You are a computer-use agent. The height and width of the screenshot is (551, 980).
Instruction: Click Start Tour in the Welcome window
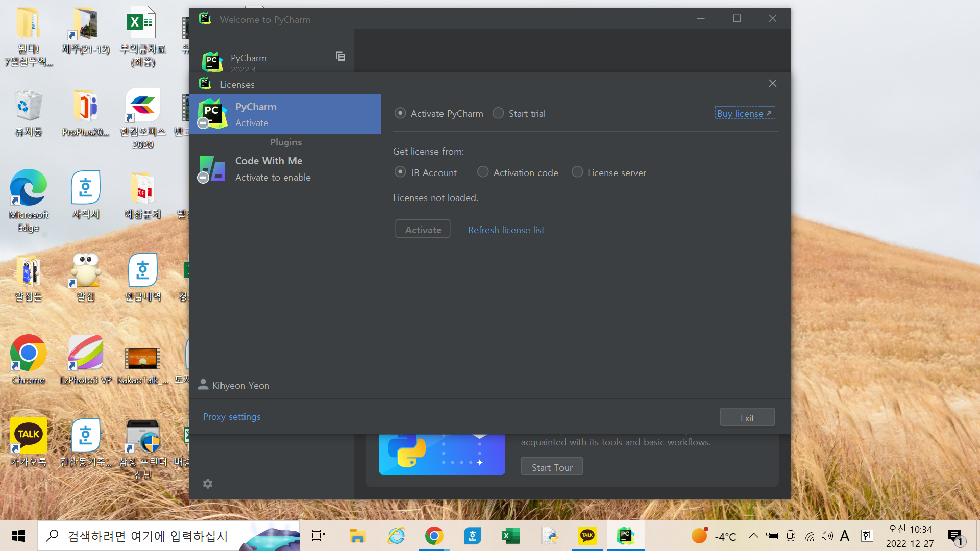click(552, 467)
